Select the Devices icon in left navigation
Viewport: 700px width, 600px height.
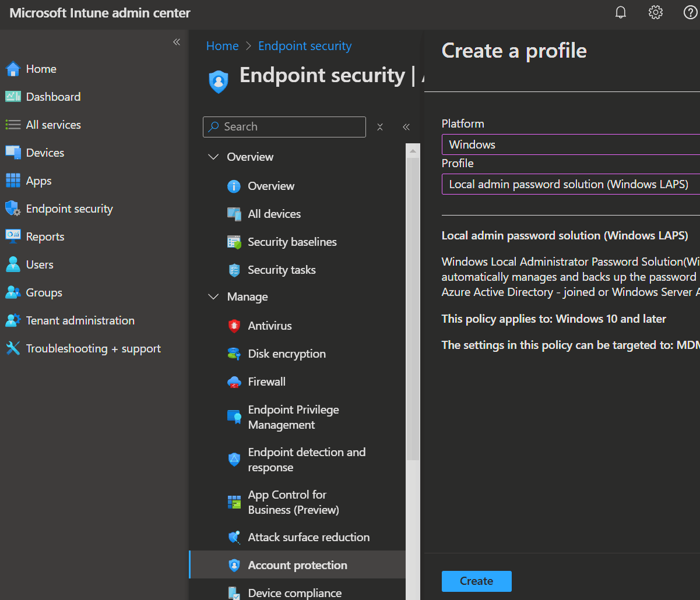point(13,153)
